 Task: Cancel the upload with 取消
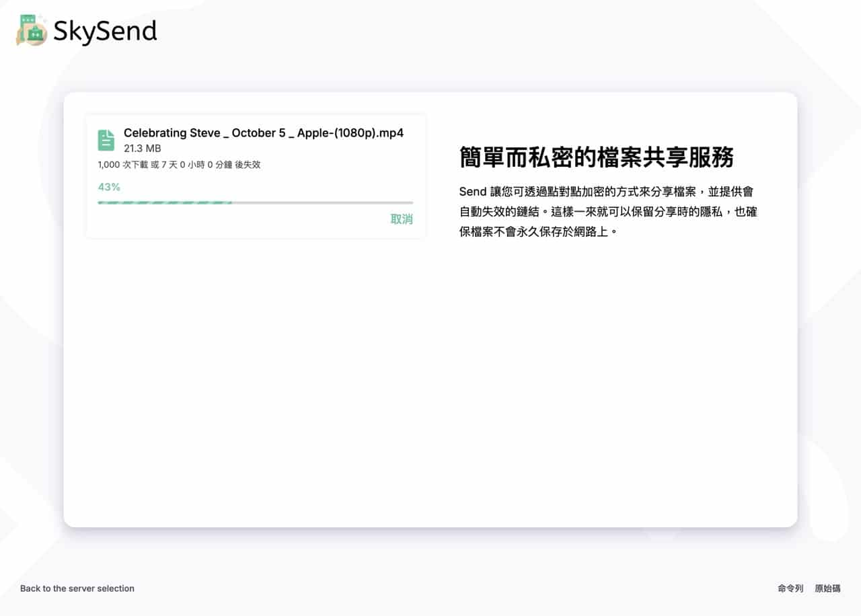coord(402,219)
